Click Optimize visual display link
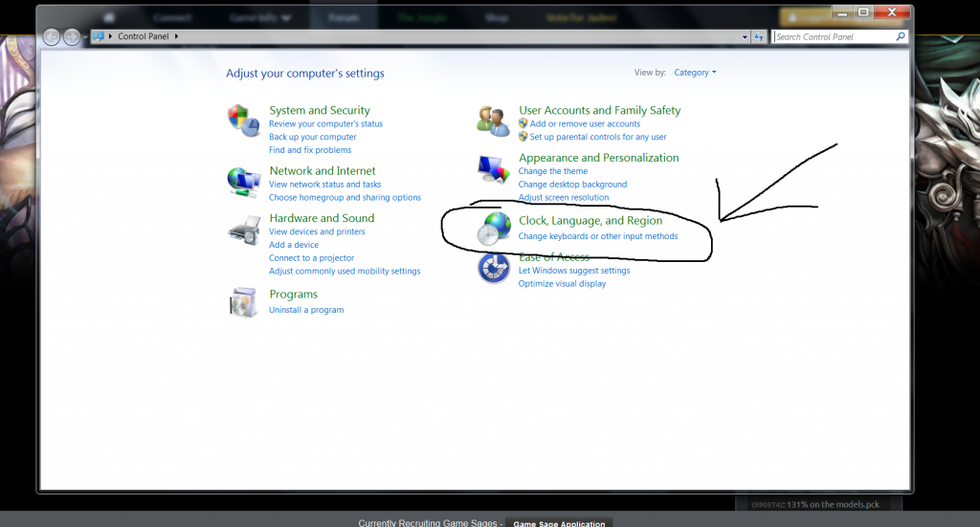980x527 pixels. 563,283
